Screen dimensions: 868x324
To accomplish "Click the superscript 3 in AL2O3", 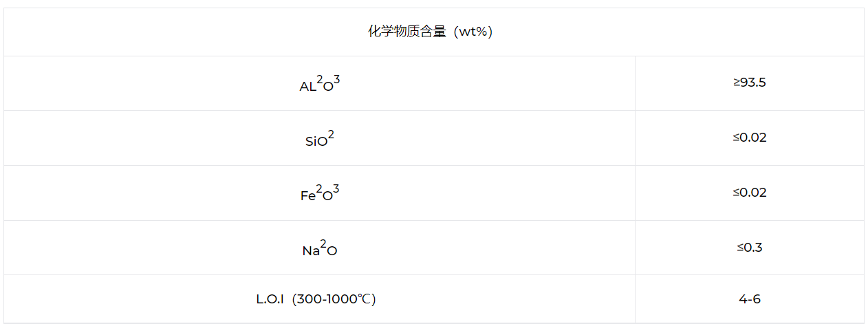I will coord(337,79).
